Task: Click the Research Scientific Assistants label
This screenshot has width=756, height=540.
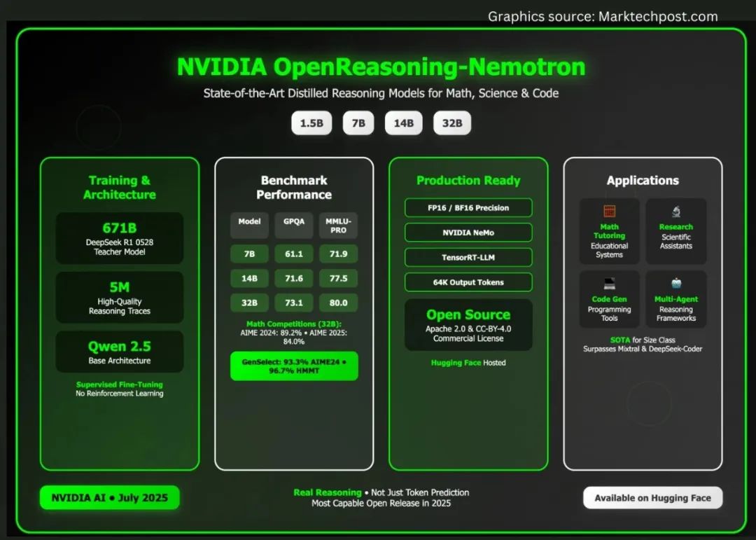Action: 676,237
